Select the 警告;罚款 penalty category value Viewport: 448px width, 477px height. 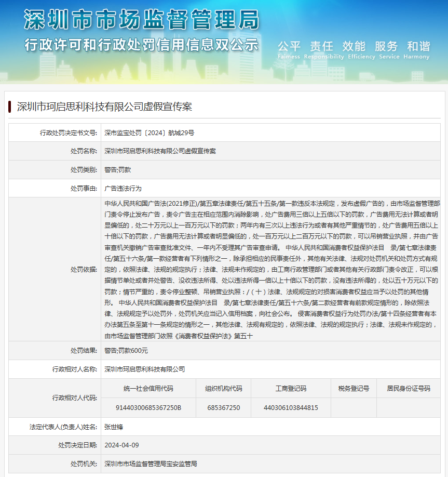pos(117,169)
